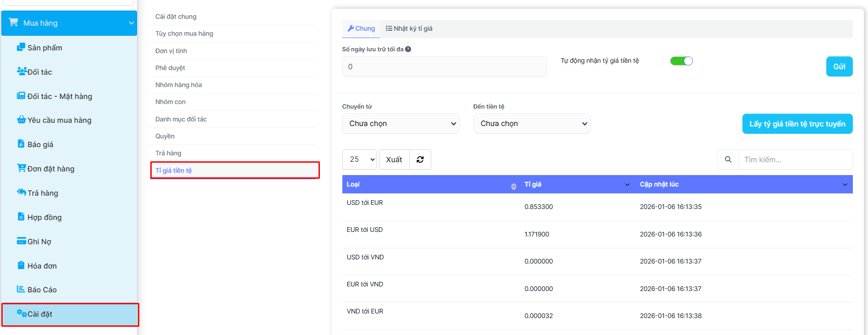Open the Đến tiền tệ dropdown

point(532,124)
